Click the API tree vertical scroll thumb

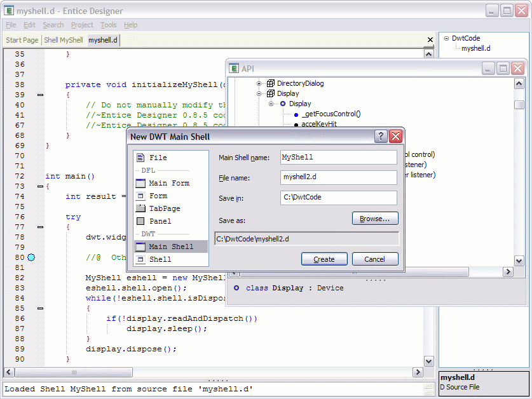pos(519,105)
